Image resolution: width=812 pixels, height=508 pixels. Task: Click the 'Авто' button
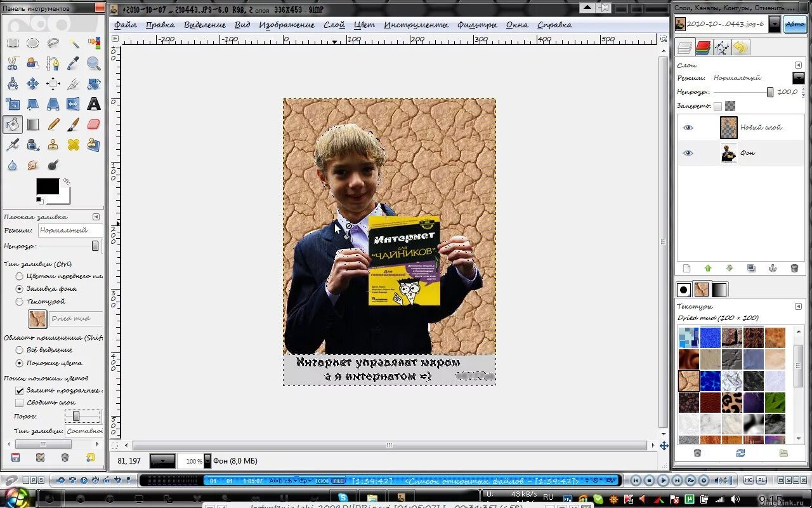(794, 24)
